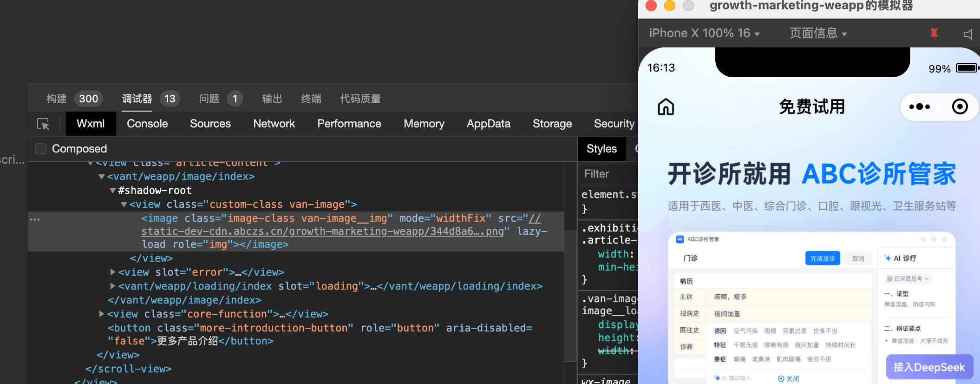The width and height of the screenshot is (980, 384).
Task: Collapse the vant/weapp/image/index node
Action: tap(102, 177)
